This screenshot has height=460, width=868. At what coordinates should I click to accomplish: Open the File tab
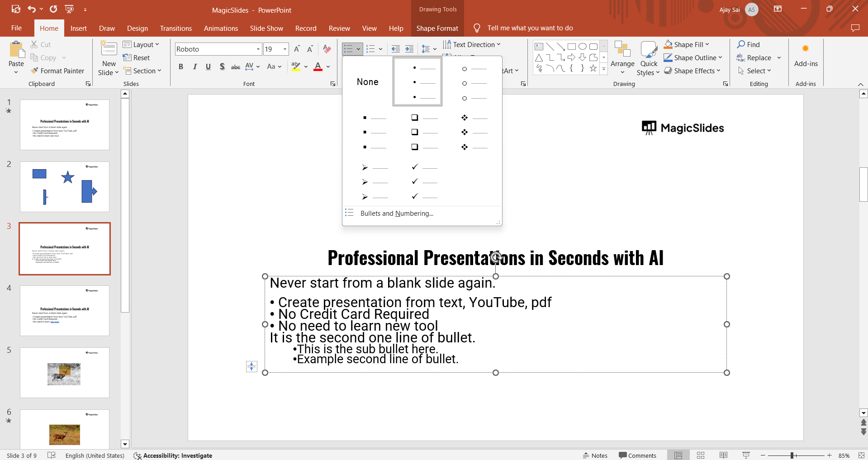[x=16, y=28]
